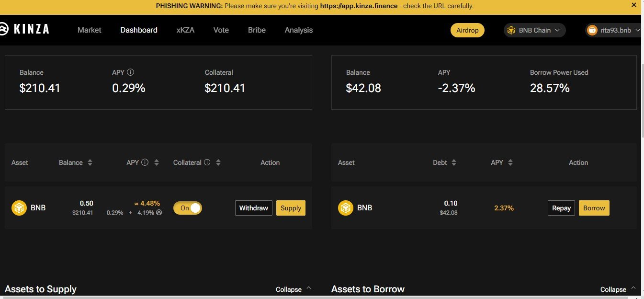
Task: Click the APY info icon in summary
Action: (x=130, y=72)
